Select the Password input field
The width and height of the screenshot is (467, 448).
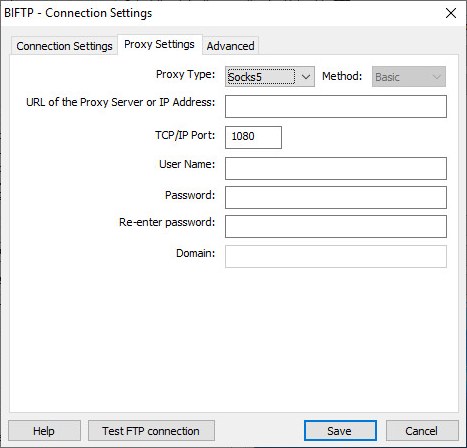[x=336, y=197]
